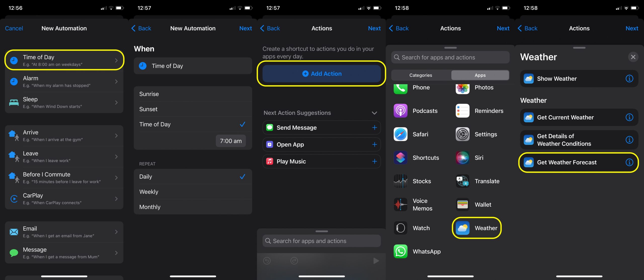Select Weekly repeat option
This screenshot has height=280, width=644.
click(193, 192)
